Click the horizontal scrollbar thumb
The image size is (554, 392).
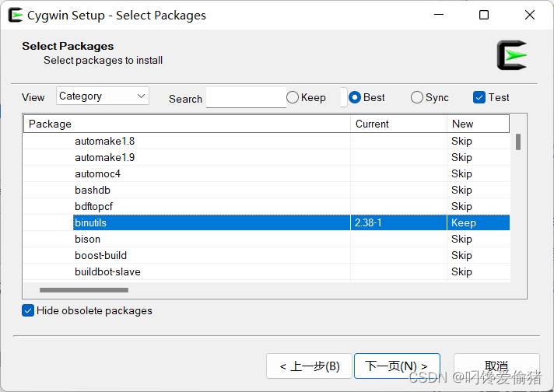[x=83, y=290]
